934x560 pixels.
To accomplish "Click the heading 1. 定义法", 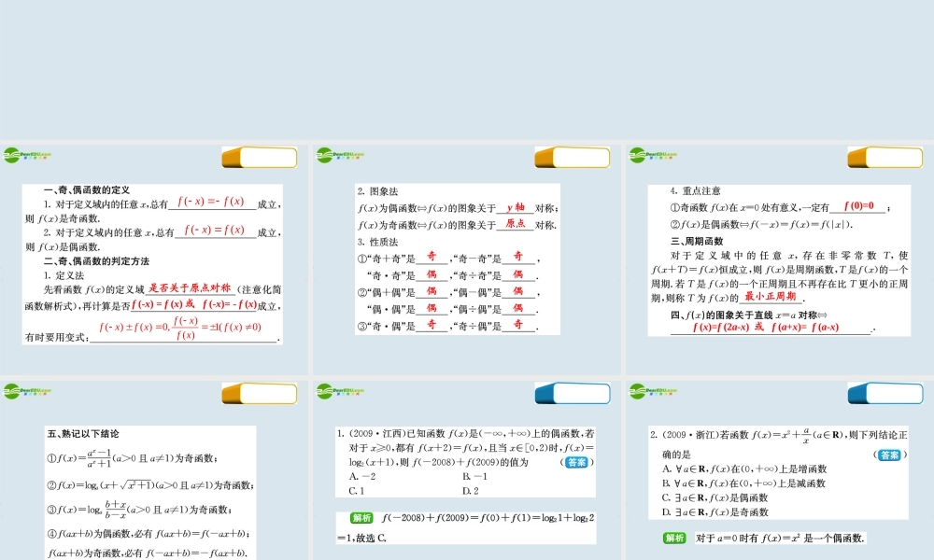I will (64, 276).
